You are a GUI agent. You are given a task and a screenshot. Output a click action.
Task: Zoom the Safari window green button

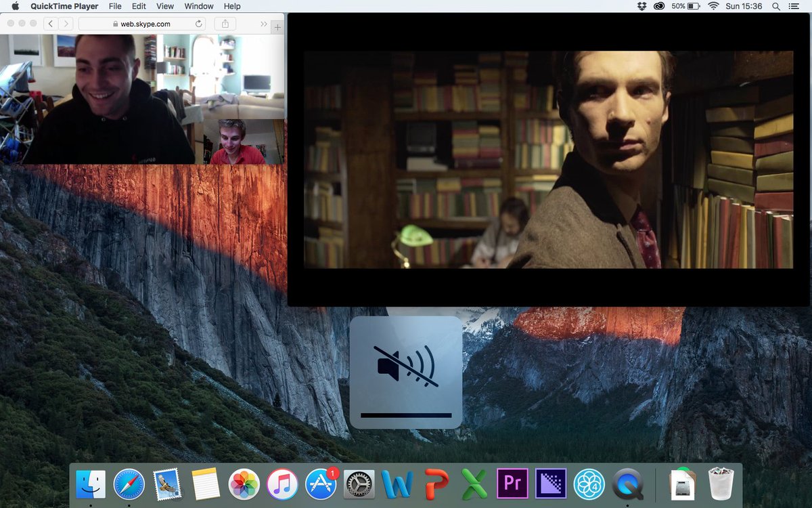tap(34, 23)
